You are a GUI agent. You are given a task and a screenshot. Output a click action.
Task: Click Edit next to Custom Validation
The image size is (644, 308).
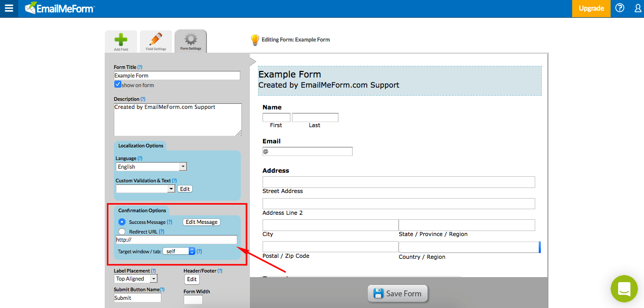(185, 188)
